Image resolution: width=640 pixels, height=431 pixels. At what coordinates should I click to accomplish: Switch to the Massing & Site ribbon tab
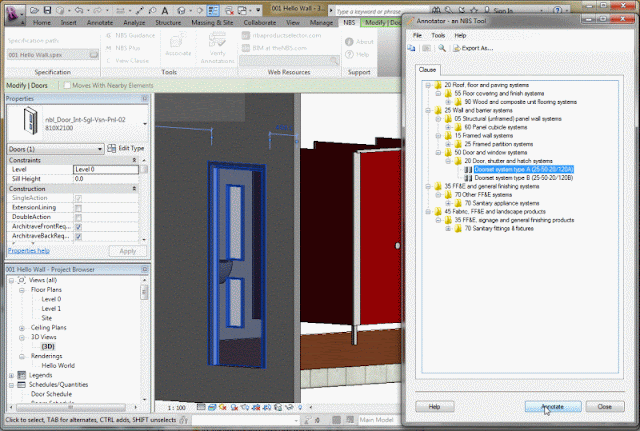(x=212, y=22)
